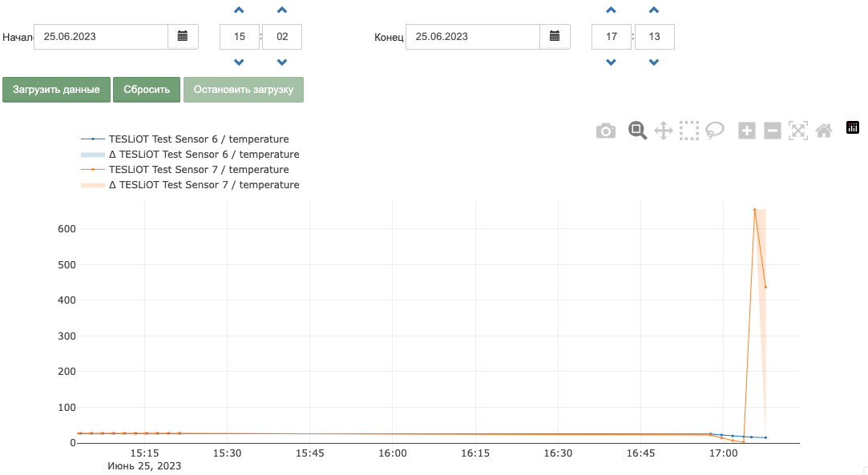Decrease the end minute with down chevron

(x=654, y=62)
